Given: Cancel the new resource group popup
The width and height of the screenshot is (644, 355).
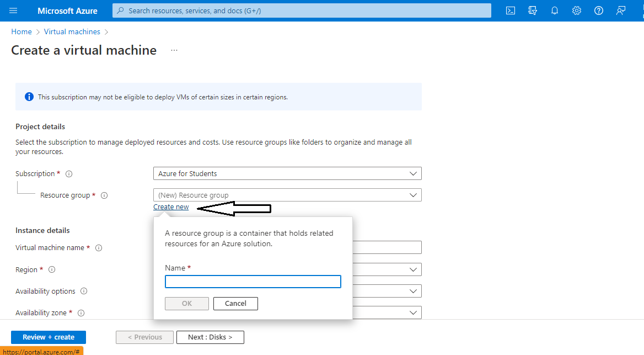Looking at the screenshot, I should pyautogui.click(x=236, y=304).
